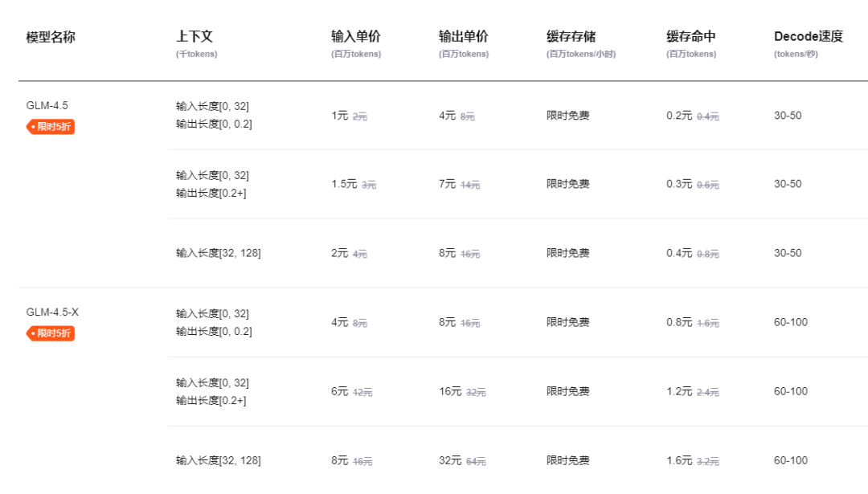The image size is (868, 494).
Task: Click the crossed-out 14元 original price
Action: 470,186
